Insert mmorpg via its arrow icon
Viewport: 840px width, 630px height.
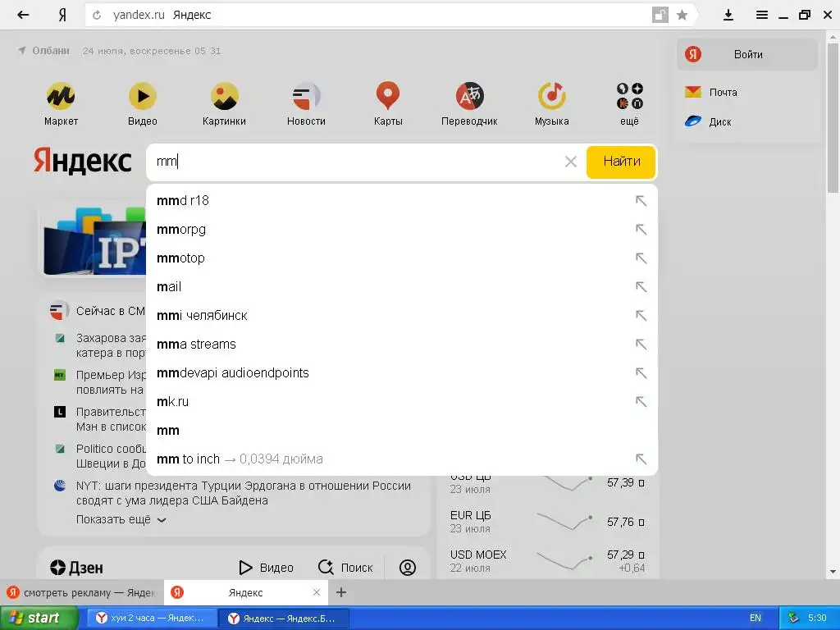641,230
